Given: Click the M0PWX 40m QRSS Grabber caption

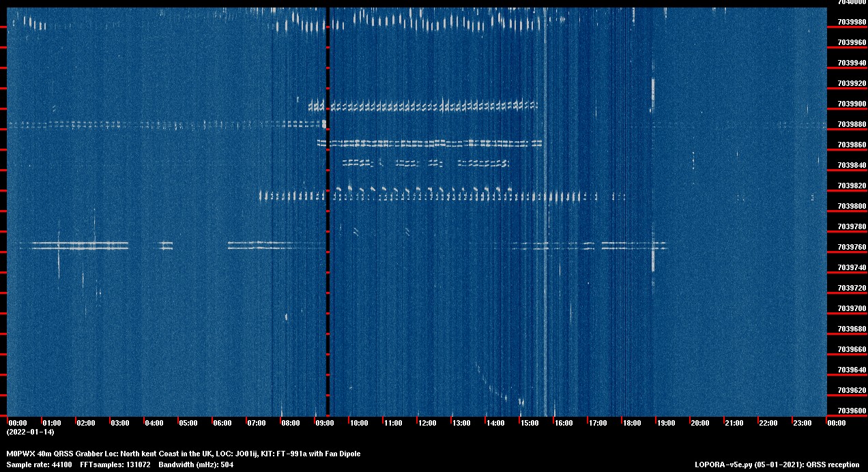Looking at the screenshot, I should click(x=184, y=454).
